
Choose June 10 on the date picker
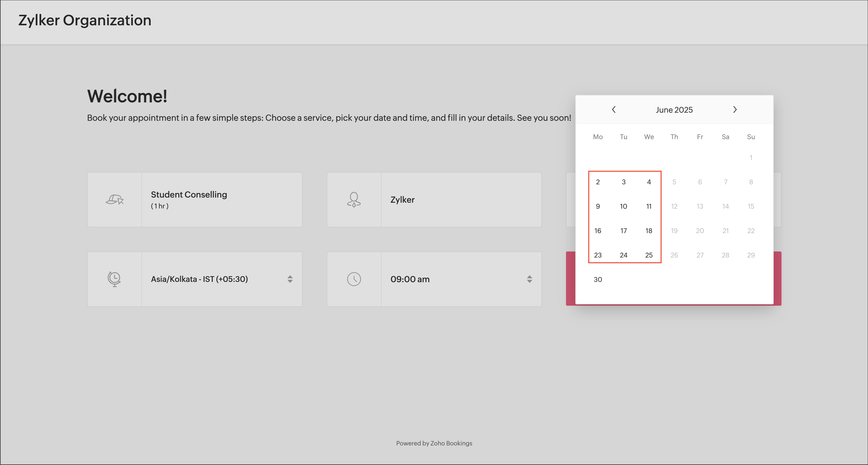click(623, 206)
